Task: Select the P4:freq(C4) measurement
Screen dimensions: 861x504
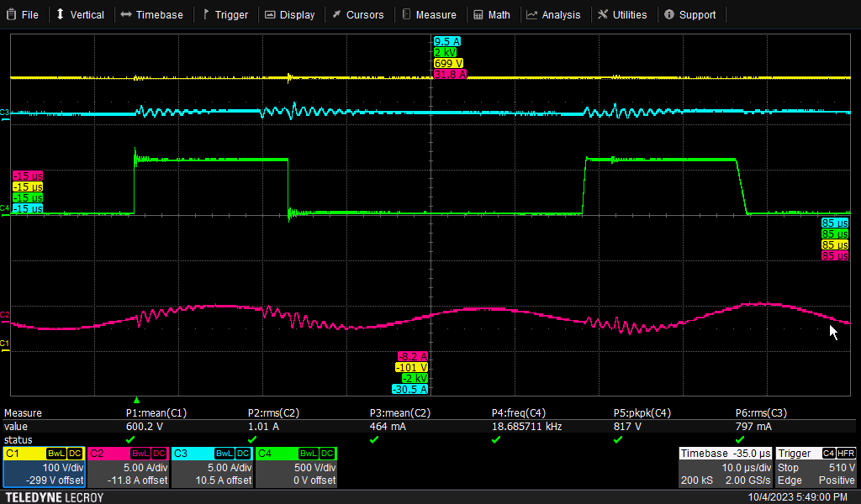Action: click(518, 413)
